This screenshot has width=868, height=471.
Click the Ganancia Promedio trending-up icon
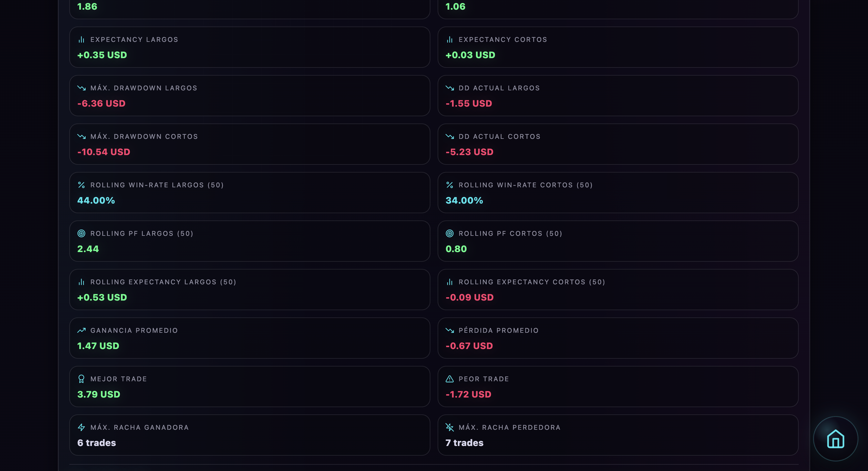click(81, 331)
